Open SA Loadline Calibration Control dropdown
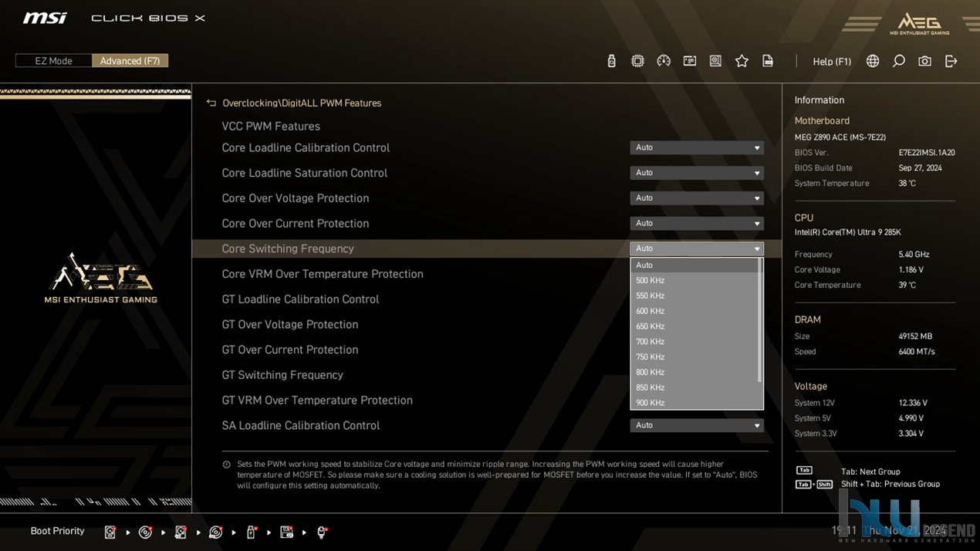The width and height of the screenshot is (980, 551). click(x=697, y=425)
